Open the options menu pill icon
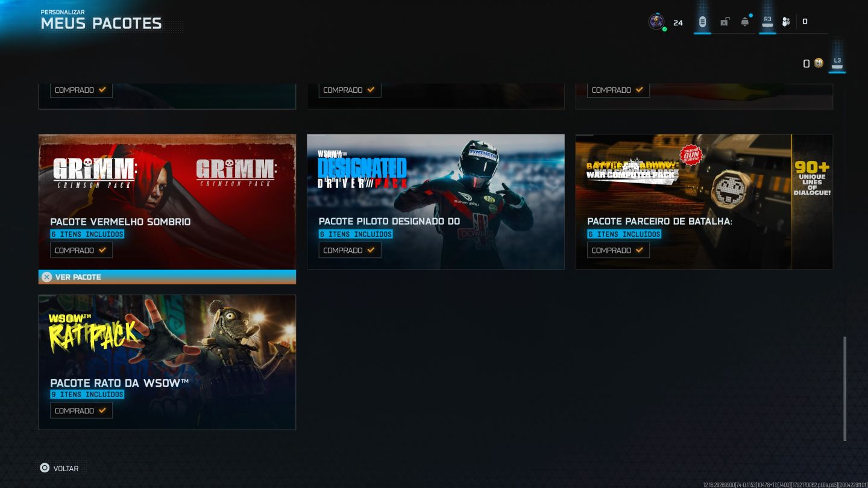This screenshot has height=488, width=868. 702,22
